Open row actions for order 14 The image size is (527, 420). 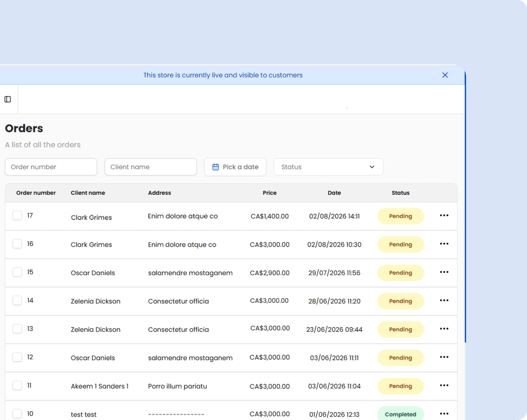tap(444, 301)
